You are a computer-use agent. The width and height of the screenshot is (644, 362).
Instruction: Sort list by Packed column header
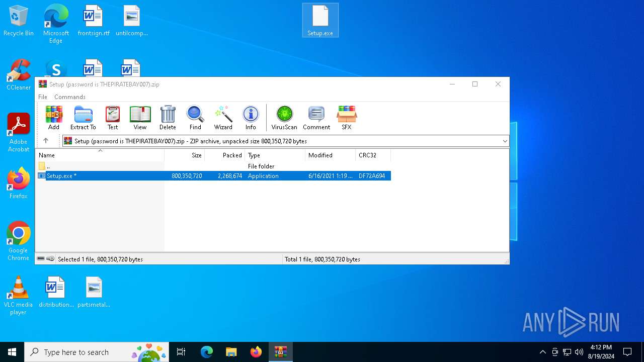(225, 155)
